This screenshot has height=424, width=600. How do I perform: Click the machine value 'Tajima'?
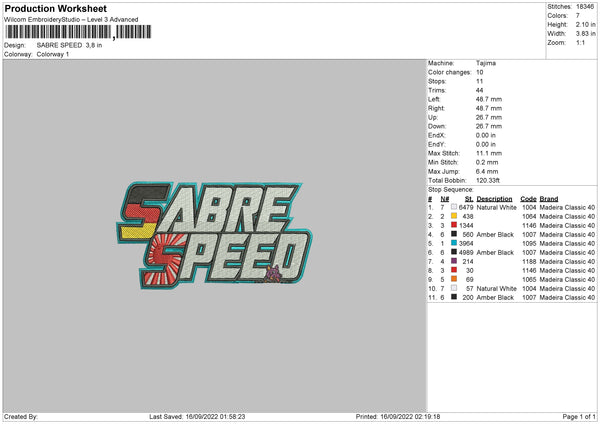(486, 63)
